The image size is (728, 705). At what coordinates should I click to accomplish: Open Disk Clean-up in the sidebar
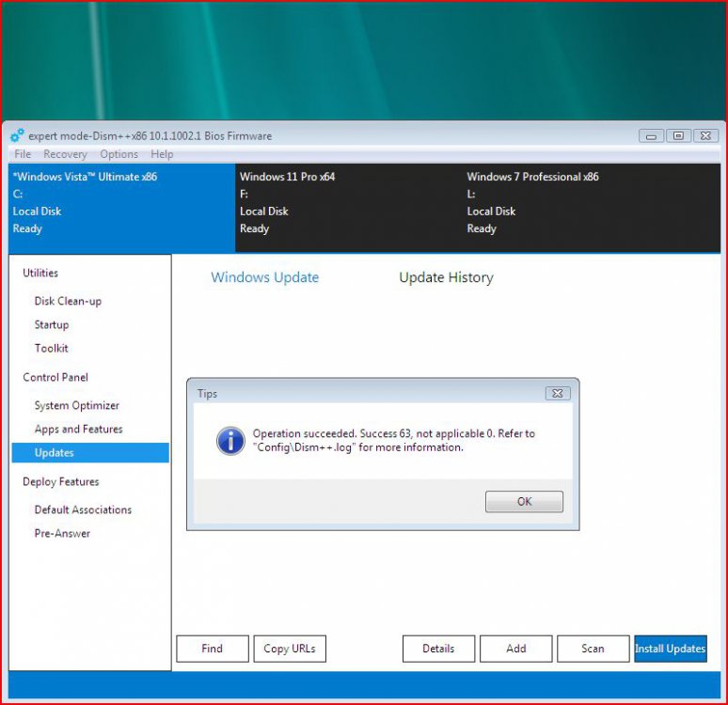pos(68,301)
